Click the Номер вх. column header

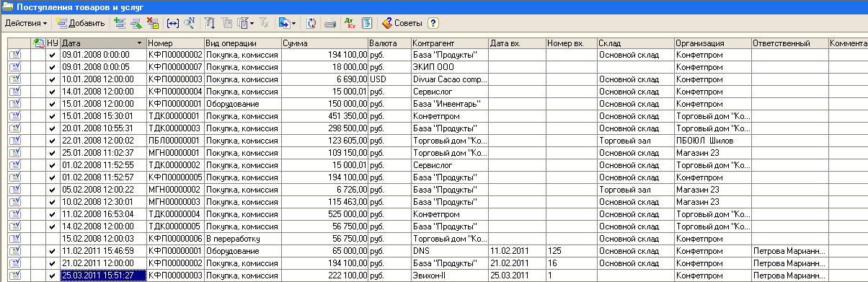pyautogui.click(x=572, y=43)
